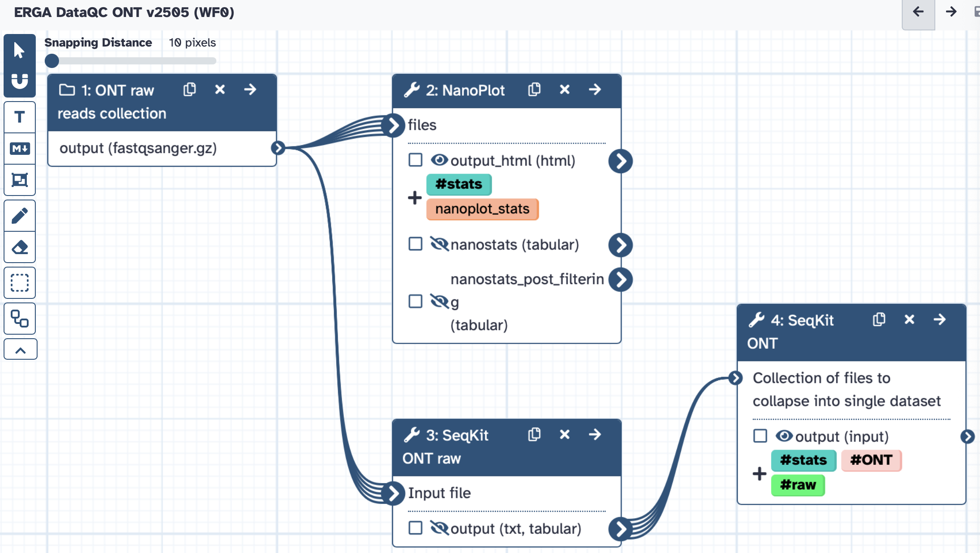The width and height of the screenshot is (980, 553).
Task: Select the markdown comment tool
Action: tap(19, 149)
